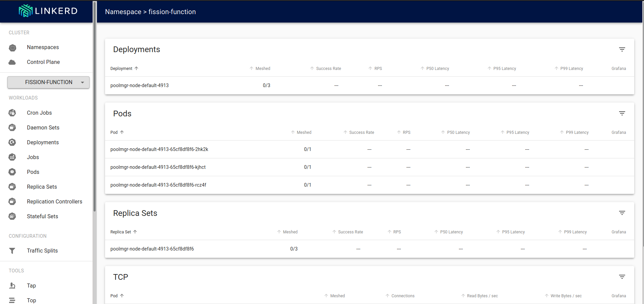The image size is (644, 304).
Task: Sort Deployments by P99 Latency column
Action: pyautogui.click(x=571, y=69)
